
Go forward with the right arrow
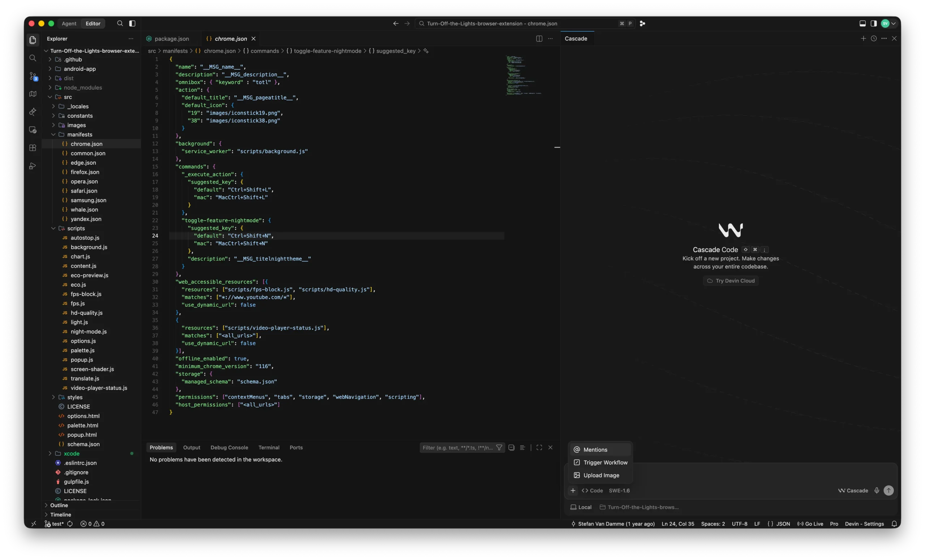pyautogui.click(x=407, y=23)
